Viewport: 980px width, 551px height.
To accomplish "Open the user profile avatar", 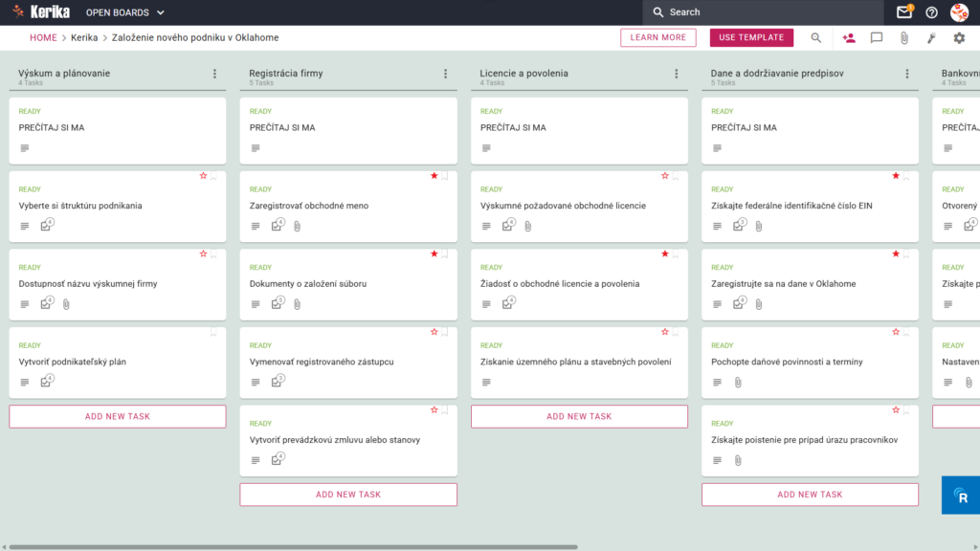I will pyautogui.click(x=959, y=11).
